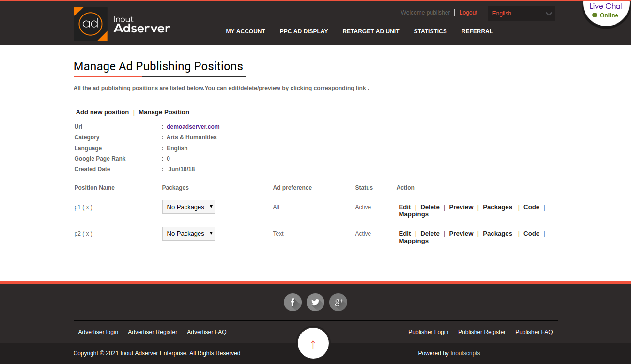Click the copyright 2021 Inout Adserver text
Image resolution: width=631 pixels, height=364 pixels.
pyautogui.click(x=157, y=353)
